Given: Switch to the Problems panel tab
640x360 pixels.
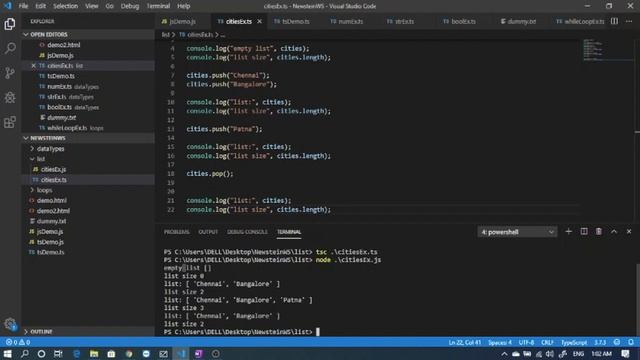Looking at the screenshot, I should pyautogui.click(x=176, y=232).
